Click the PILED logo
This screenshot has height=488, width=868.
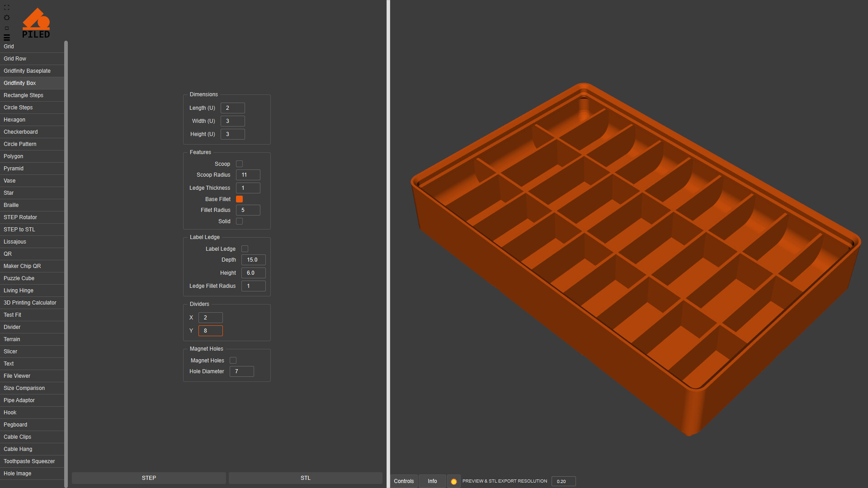[36, 23]
